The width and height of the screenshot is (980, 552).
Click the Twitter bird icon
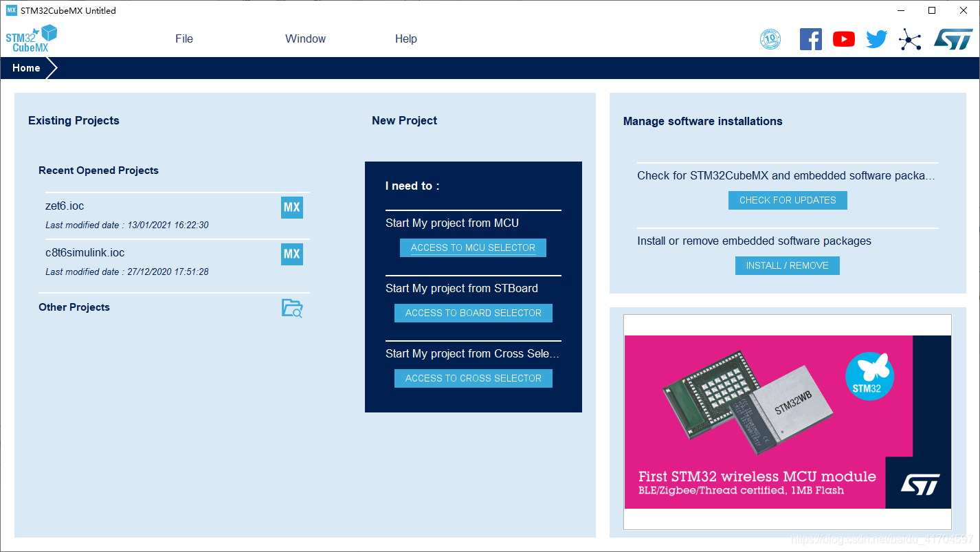(x=876, y=39)
